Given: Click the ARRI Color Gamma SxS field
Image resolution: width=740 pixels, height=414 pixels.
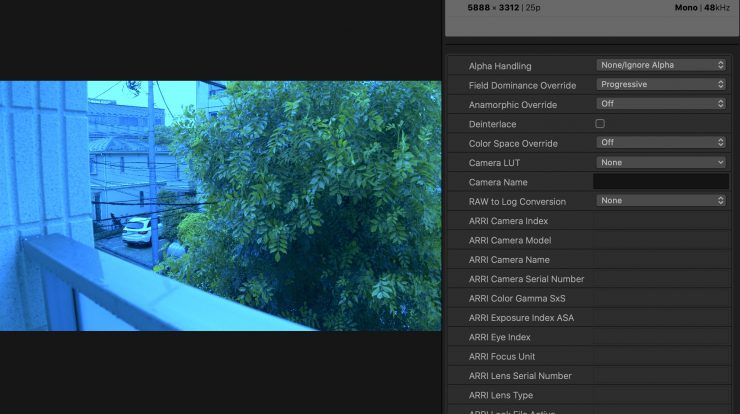Looking at the screenshot, I should [661, 299].
